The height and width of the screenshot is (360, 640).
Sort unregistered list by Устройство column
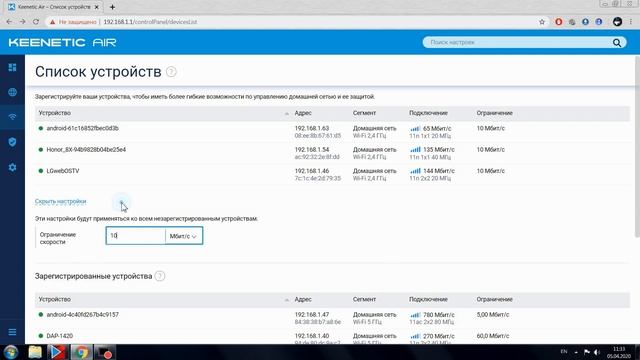click(x=55, y=113)
